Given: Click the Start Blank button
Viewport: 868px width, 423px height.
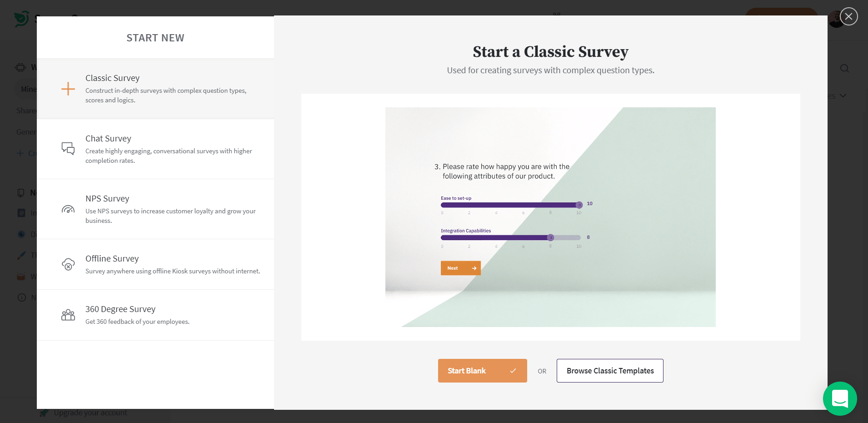Looking at the screenshot, I should [467, 371].
